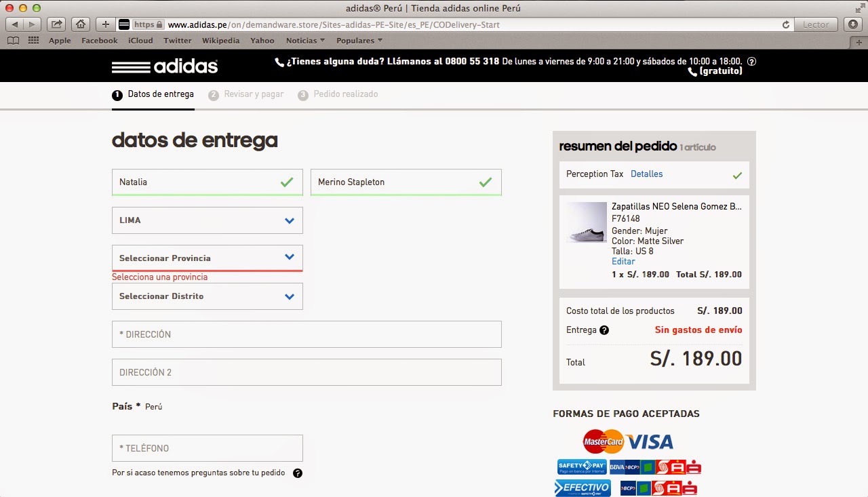Click Editar link for the shoes item
Image resolution: width=868 pixels, height=497 pixels.
click(623, 262)
